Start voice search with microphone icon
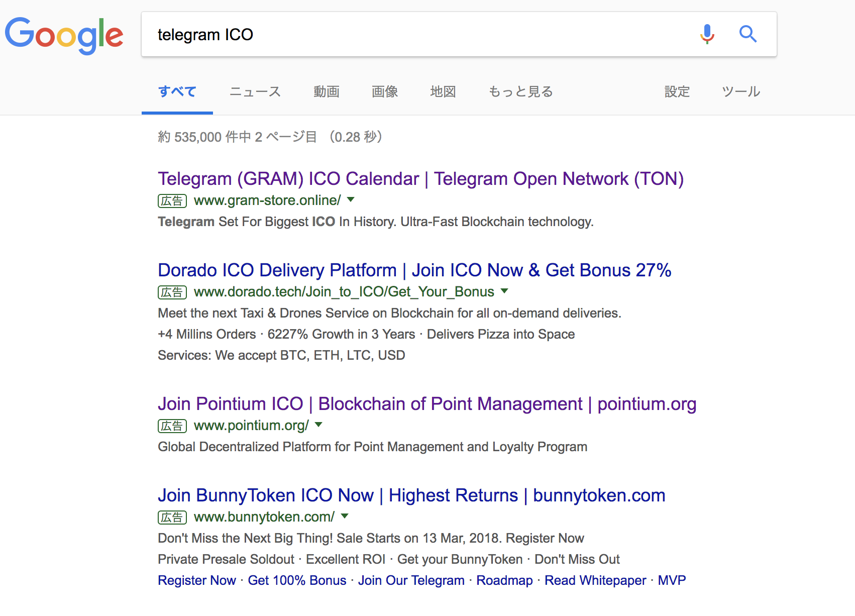This screenshot has height=616, width=855. pos(707,34)
